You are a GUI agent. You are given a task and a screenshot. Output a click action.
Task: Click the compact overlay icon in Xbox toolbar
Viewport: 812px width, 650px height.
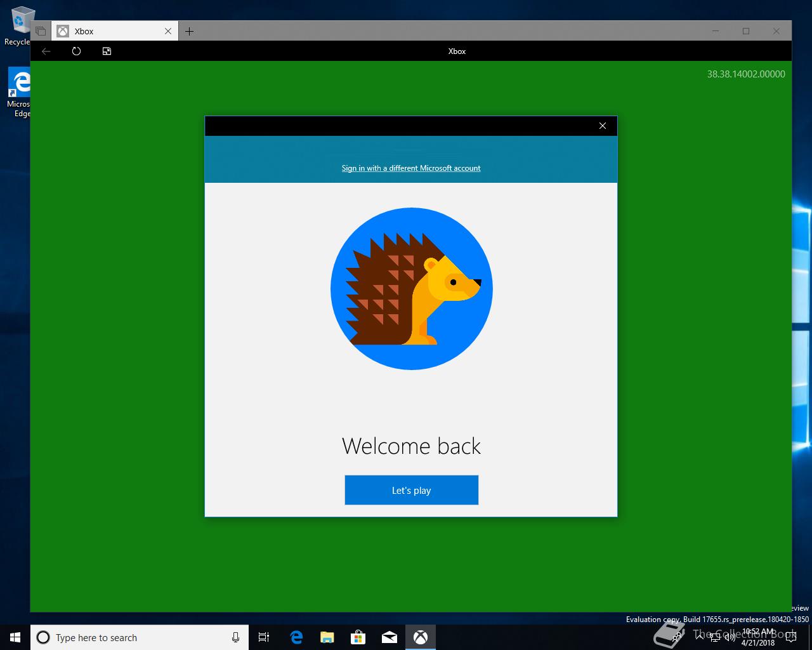click(107, 51)
